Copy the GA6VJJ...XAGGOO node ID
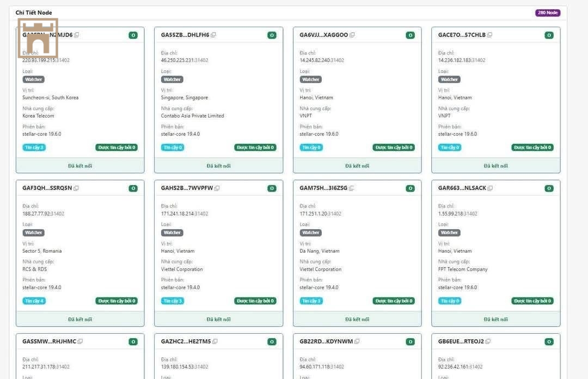 click(352, 35)
